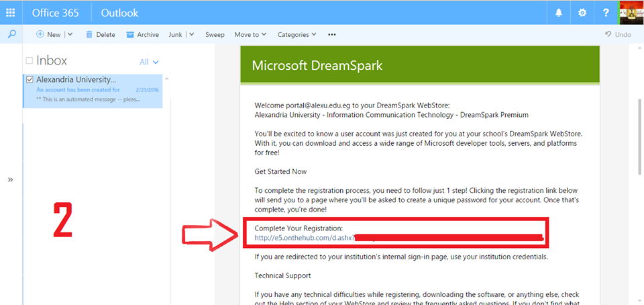Uncheck the Alexandria University message checkbox

click(x=30, y=80)
